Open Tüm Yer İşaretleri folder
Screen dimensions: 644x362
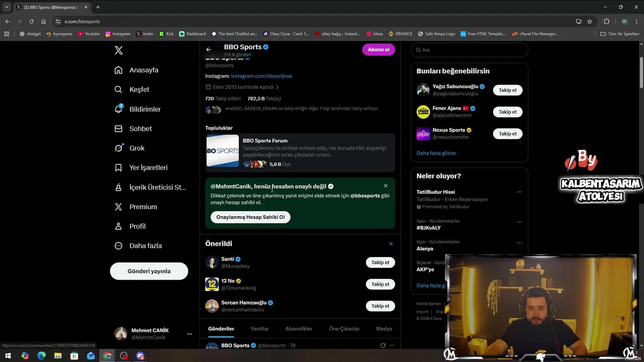(x=619, y=34)
